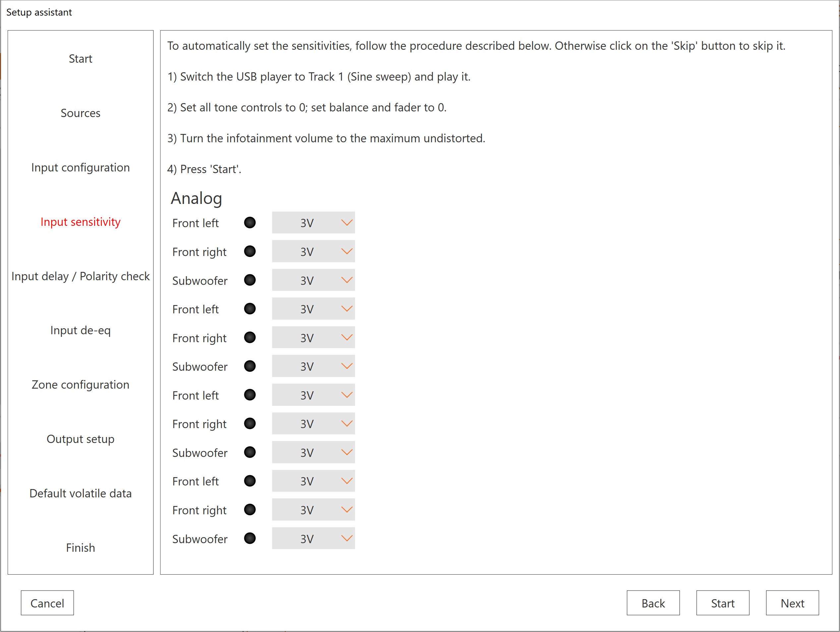Click the second Subwoofer indicator dot

250,366
